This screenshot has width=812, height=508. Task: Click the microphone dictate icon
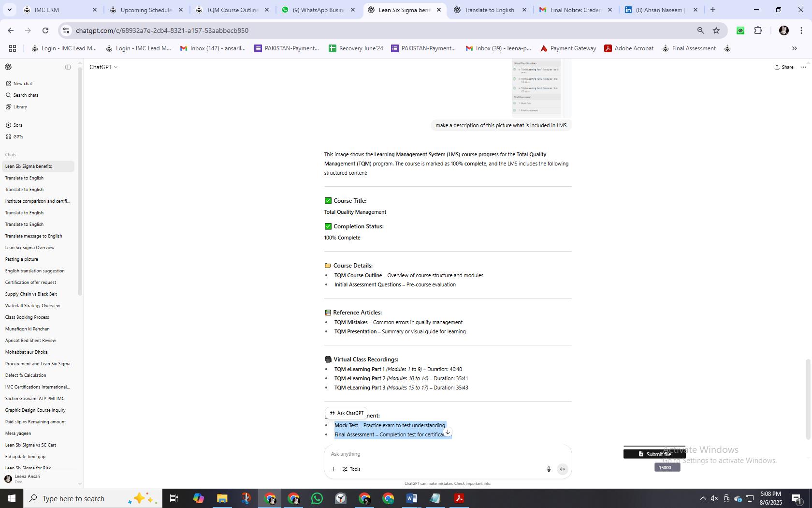pyautogui.click(x=549, y=469)
